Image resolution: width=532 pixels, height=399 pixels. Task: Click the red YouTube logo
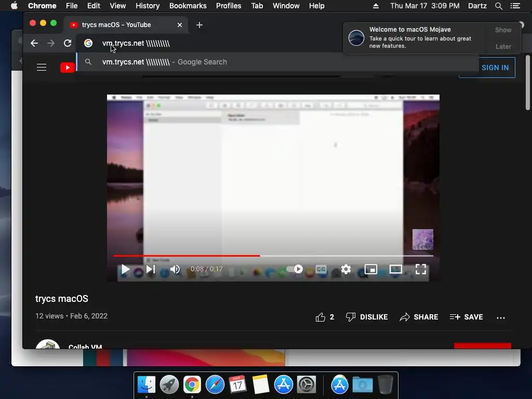click(x=68, y=68)
